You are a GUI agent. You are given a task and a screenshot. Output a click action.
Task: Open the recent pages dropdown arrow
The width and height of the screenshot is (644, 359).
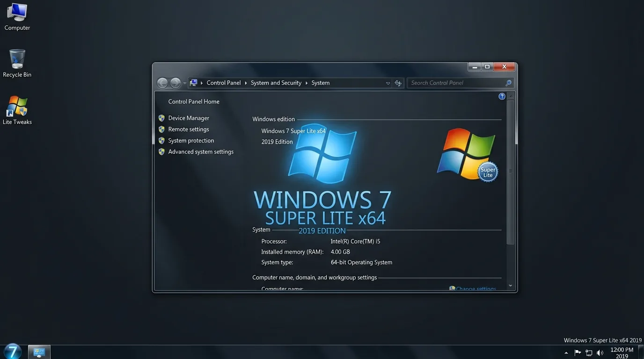[185, 83]
